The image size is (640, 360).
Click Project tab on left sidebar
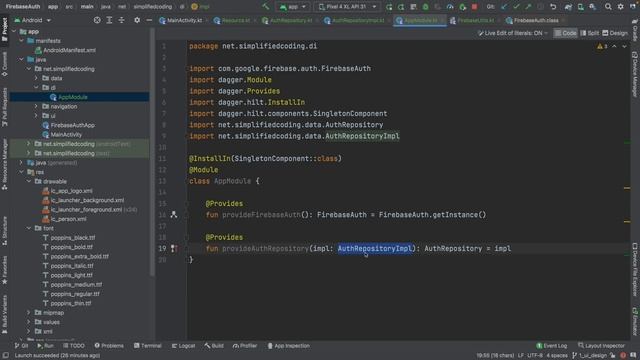(4, 29)
